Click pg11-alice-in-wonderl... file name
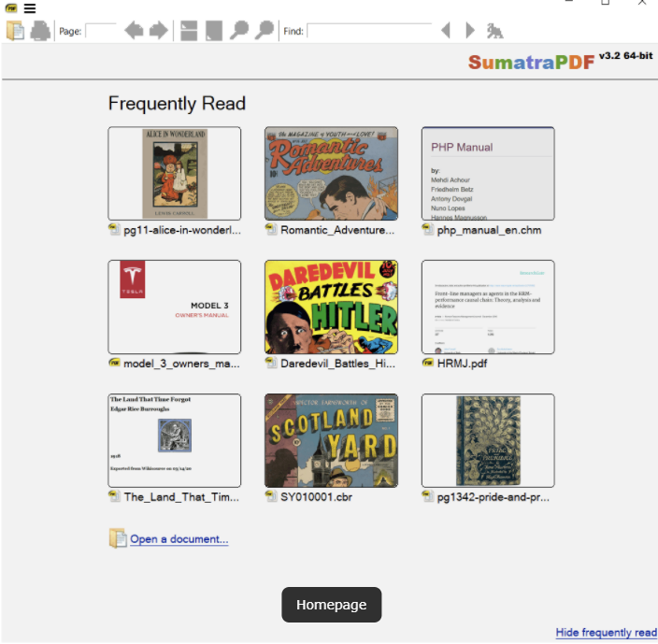Image resolution: width=658 pixels, height=644 pixels. [182, 230]
